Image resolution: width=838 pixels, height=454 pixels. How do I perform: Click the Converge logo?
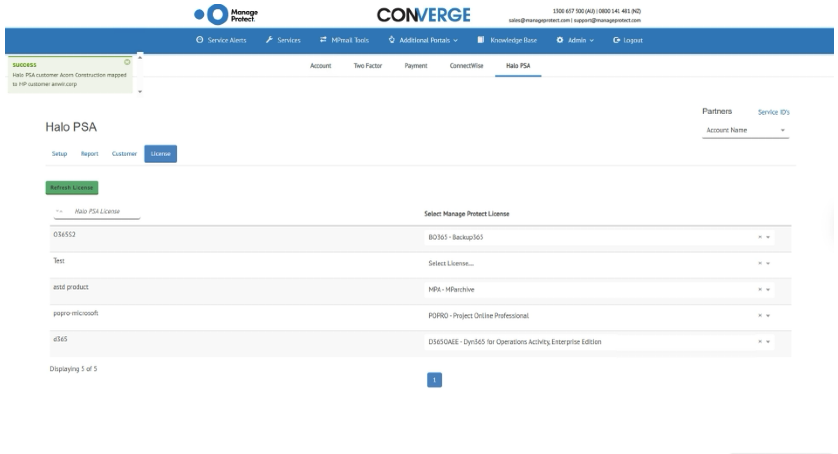[x=423, y=15]
